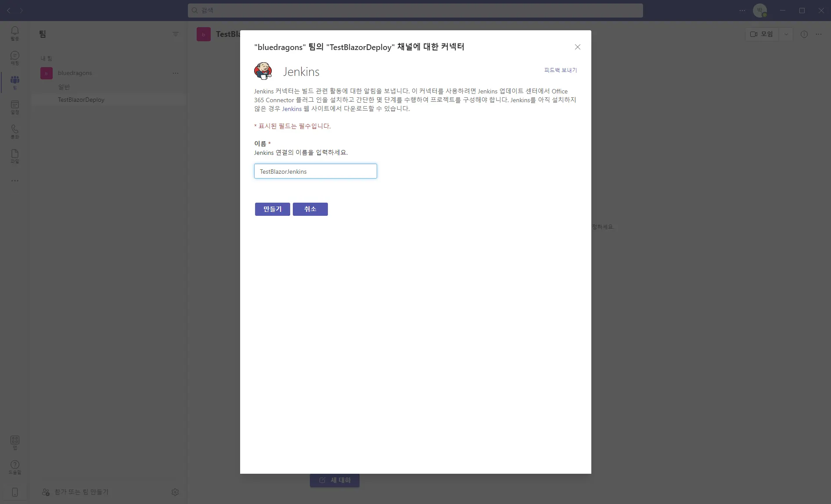Click the bluedragons team avatar
831x504 pixels.
pos(47,73)
